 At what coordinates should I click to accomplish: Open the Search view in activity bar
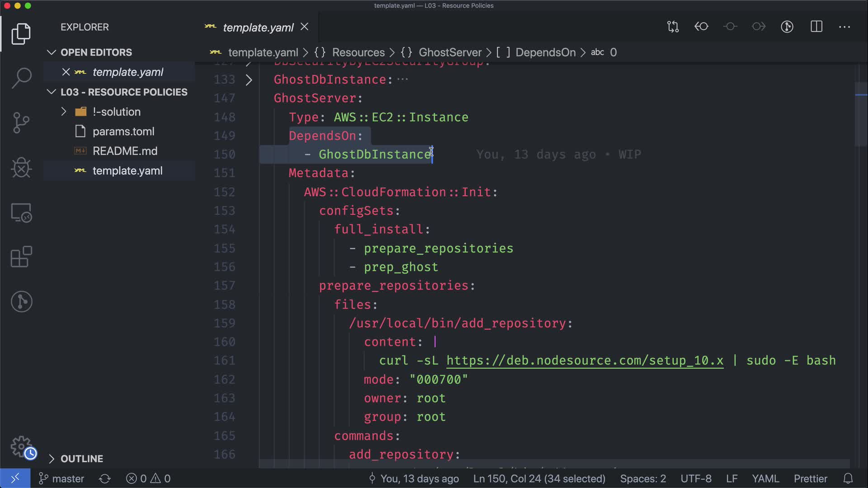[21, 78]
